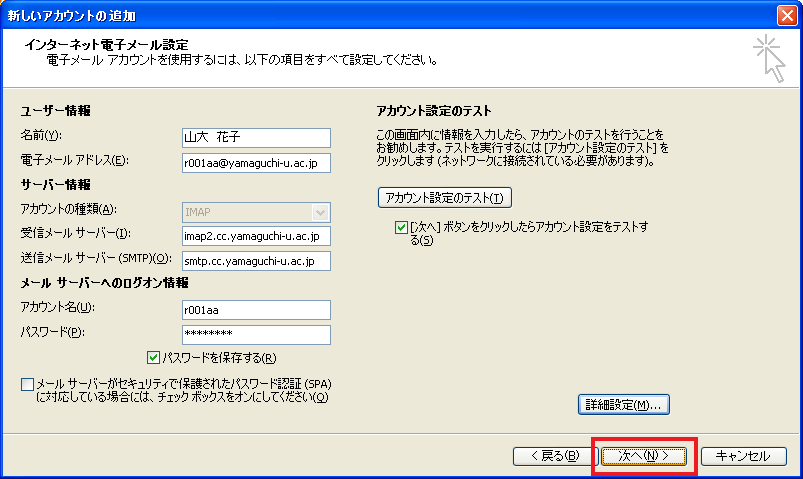
Task: Click the パスワード input field
Action: tap(256, 335)
